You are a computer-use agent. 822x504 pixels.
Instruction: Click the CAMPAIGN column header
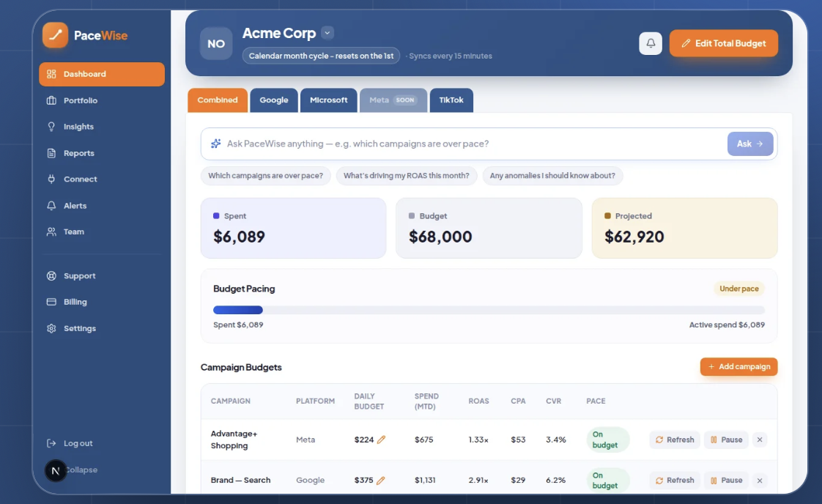[231, 401]
